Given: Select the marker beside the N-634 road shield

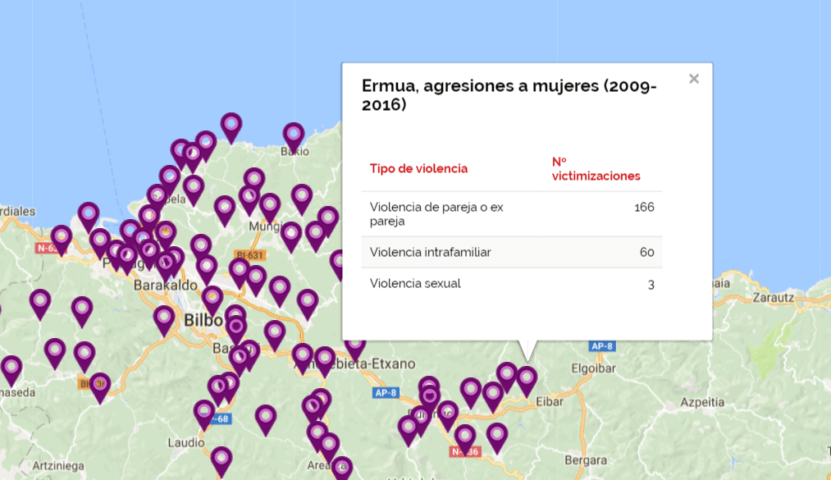Looking at the screenshot, I should pyautogui.click(x=62, y=237).
